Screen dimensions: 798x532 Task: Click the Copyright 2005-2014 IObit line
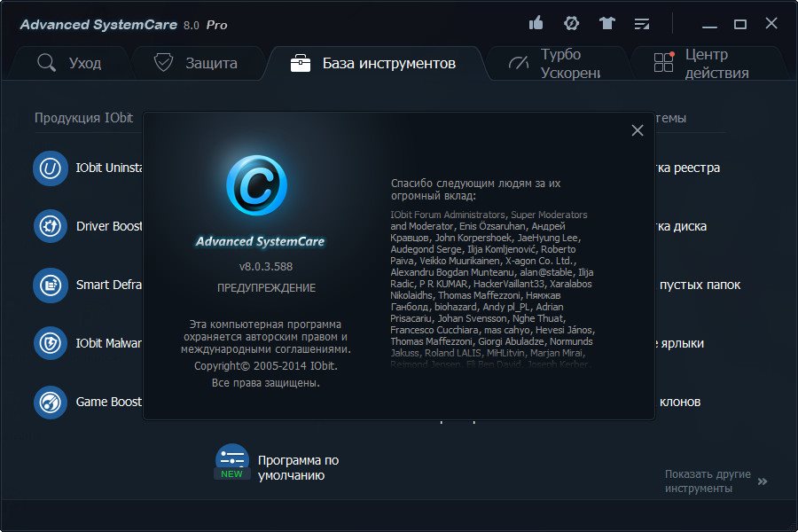coord(266,366)
